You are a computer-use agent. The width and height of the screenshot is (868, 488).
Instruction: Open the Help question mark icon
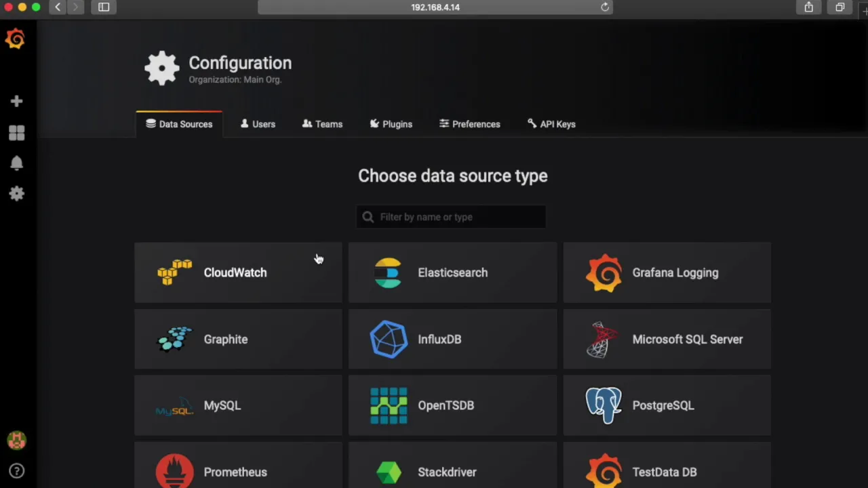tap(16, 471)
